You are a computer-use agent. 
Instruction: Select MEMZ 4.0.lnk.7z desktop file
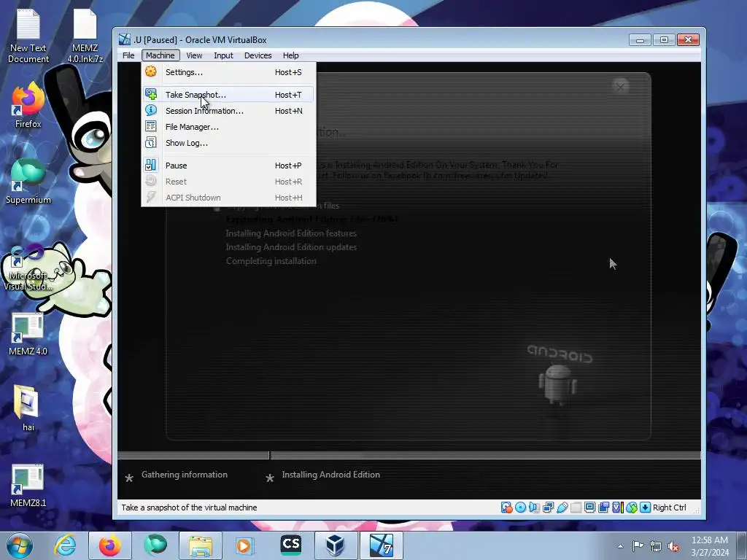pos(85,36)
